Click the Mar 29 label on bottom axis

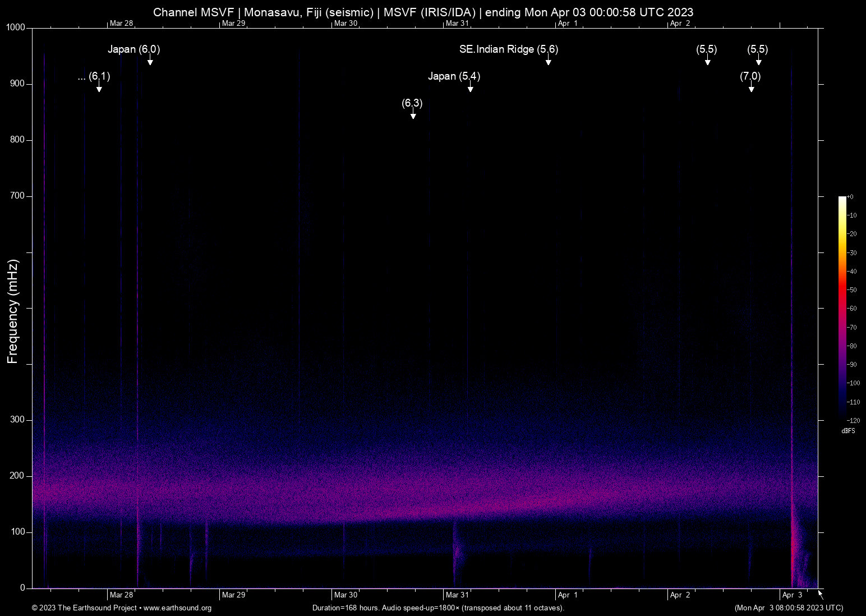233,595
